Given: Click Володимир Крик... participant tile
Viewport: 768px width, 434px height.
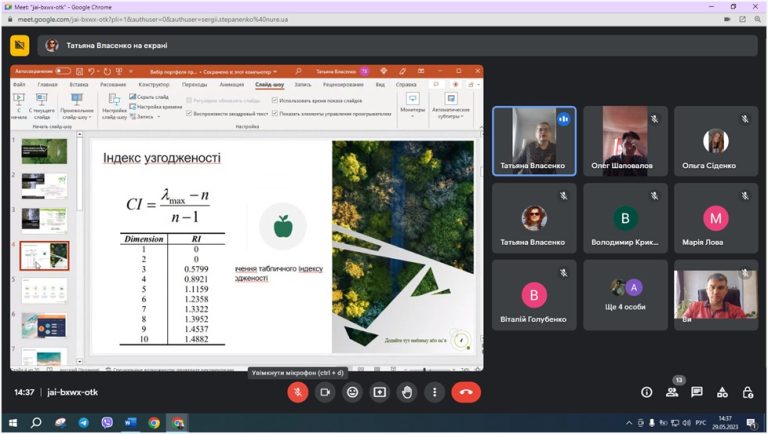Looking at the screenshot, I should tap(625, 218).
